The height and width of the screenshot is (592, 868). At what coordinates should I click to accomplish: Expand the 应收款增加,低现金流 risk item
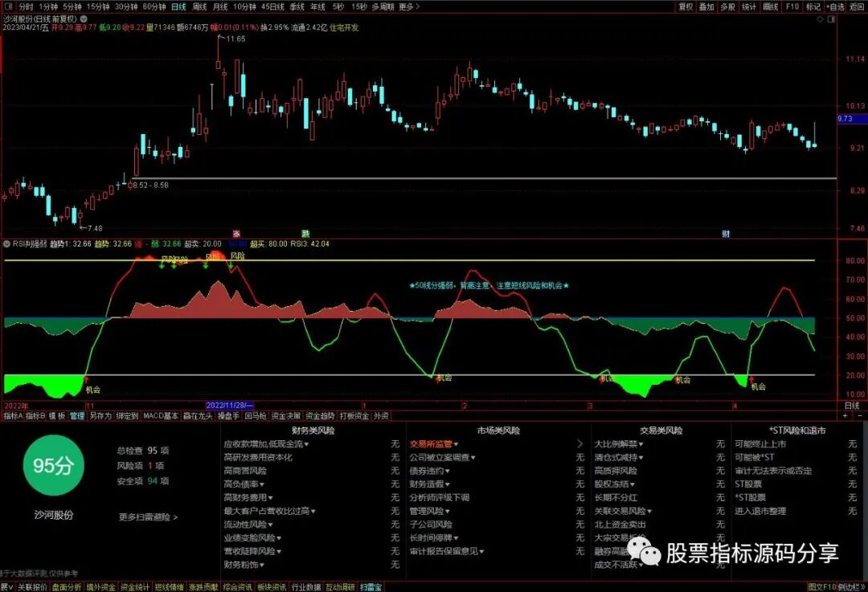(266, 443)
